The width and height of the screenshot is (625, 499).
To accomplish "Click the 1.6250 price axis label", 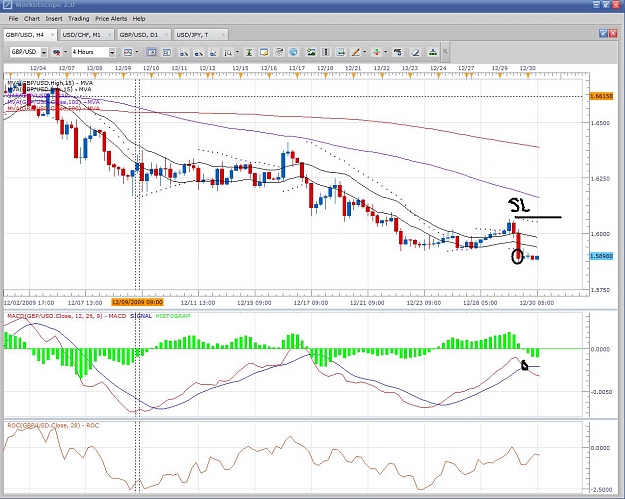I will point(601,179).
